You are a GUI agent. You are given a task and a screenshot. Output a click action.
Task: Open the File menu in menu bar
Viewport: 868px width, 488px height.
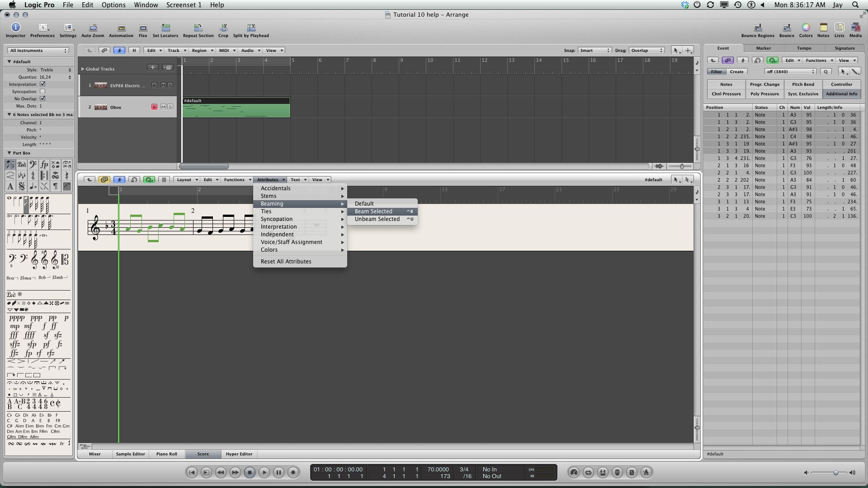[x=68, y=5]
